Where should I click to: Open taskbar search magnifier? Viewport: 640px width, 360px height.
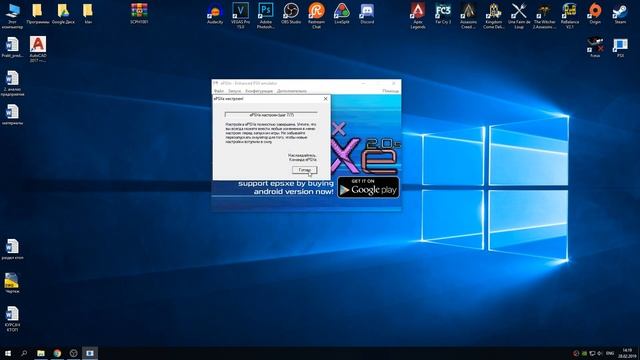pos(24,353)
